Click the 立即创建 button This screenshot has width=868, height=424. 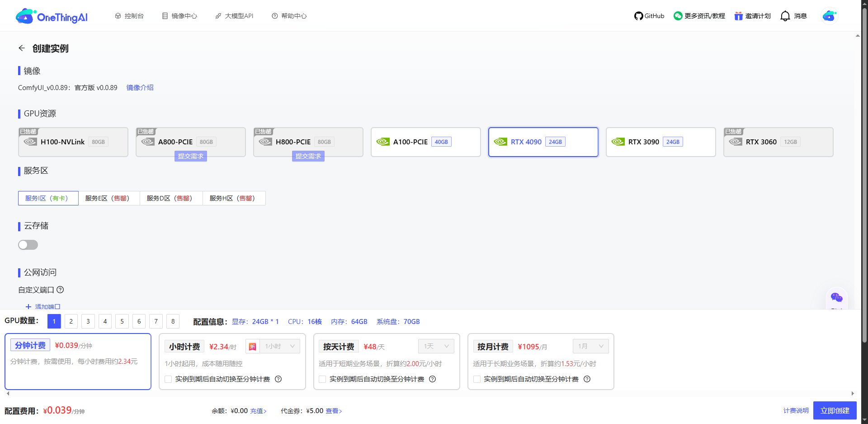(835, 410)
